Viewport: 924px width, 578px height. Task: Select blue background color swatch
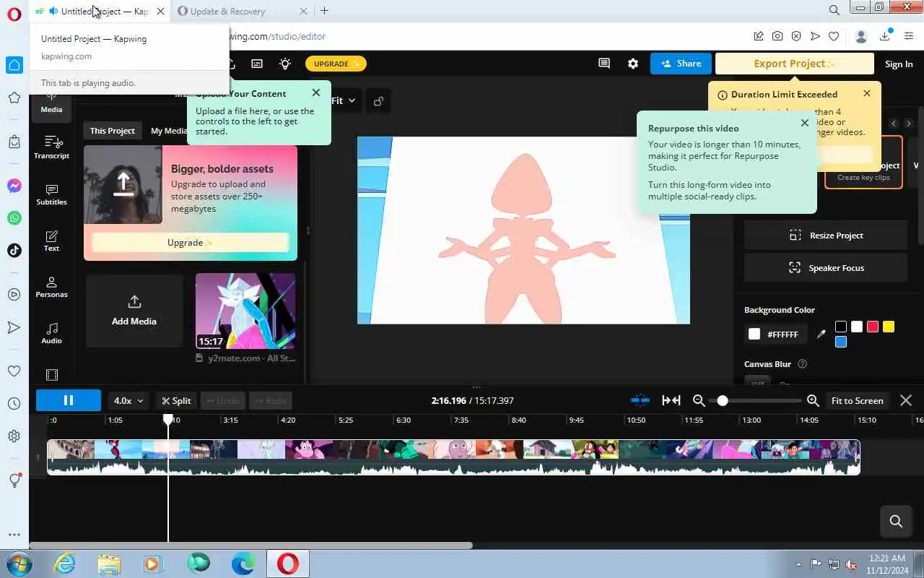[841, 342]
